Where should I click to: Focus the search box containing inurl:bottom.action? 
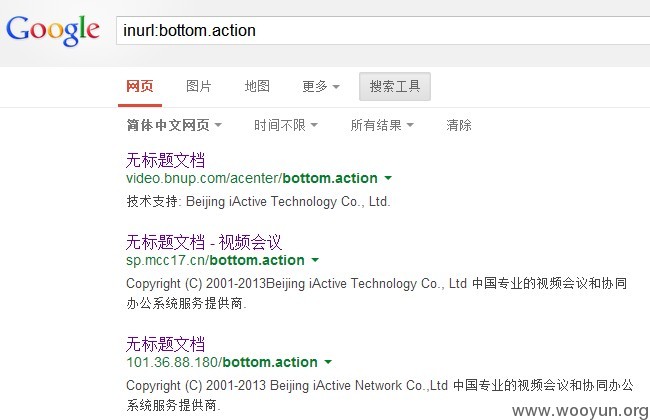point(383,30)
